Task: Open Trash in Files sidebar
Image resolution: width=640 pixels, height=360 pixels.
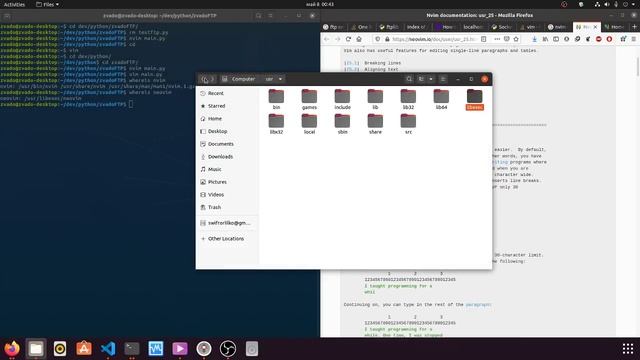Action: 227,207
